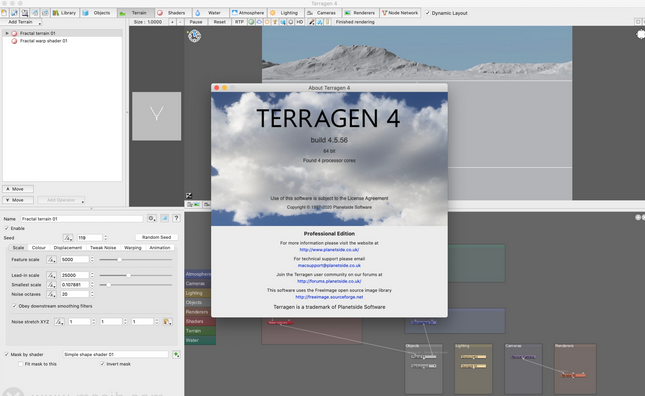The height and width of the screenshot is (396, 645).
Task: Toggle Obey downstream smoothing filters checkbox
Action: 14,306
